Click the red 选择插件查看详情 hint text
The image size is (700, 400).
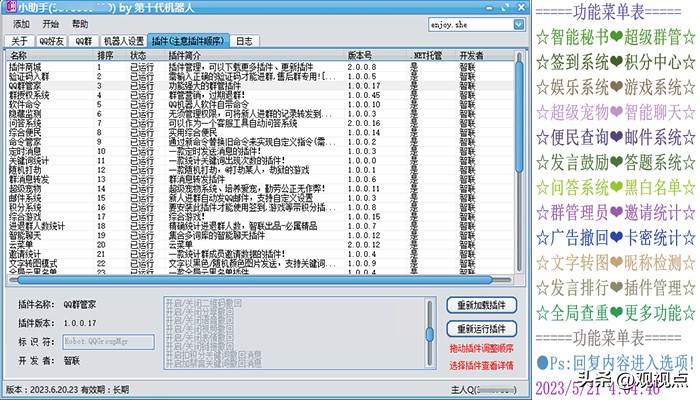(481, 366)
